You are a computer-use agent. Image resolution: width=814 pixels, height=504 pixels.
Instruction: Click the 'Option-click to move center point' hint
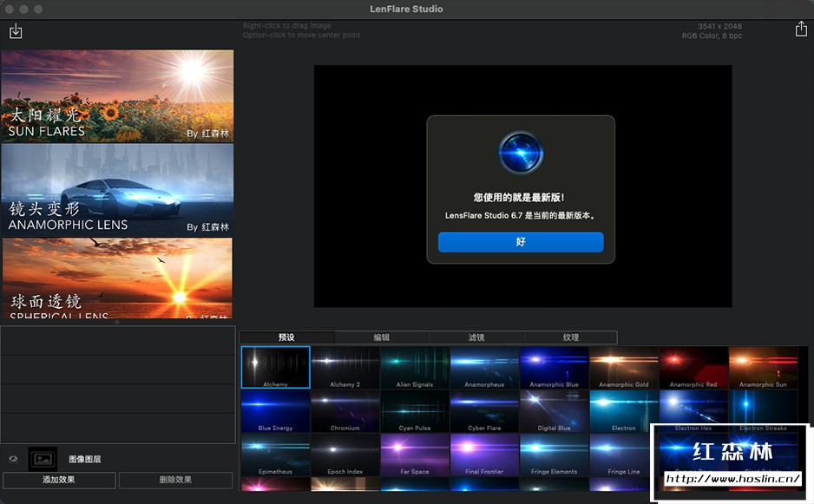click(301, 35)
